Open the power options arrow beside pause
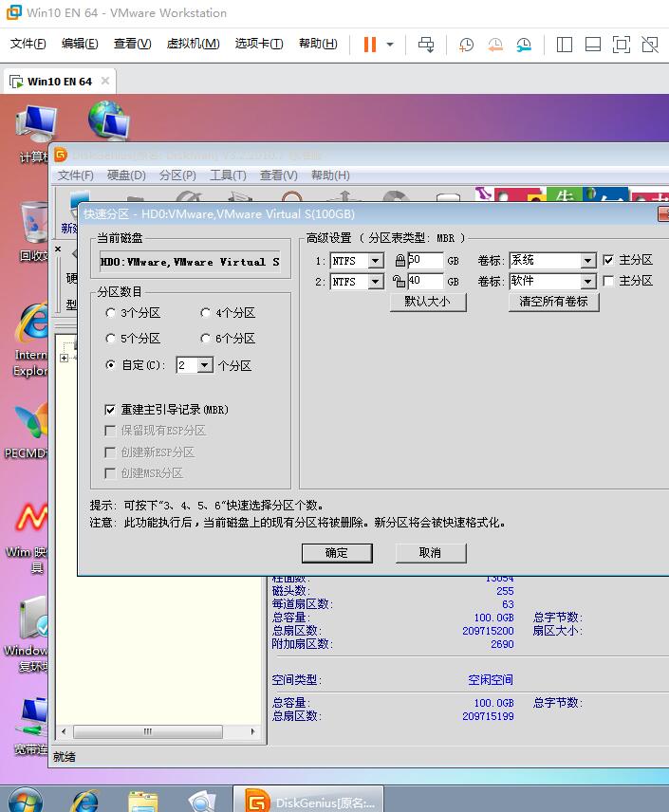669x812 pixels. coord(390,45)
